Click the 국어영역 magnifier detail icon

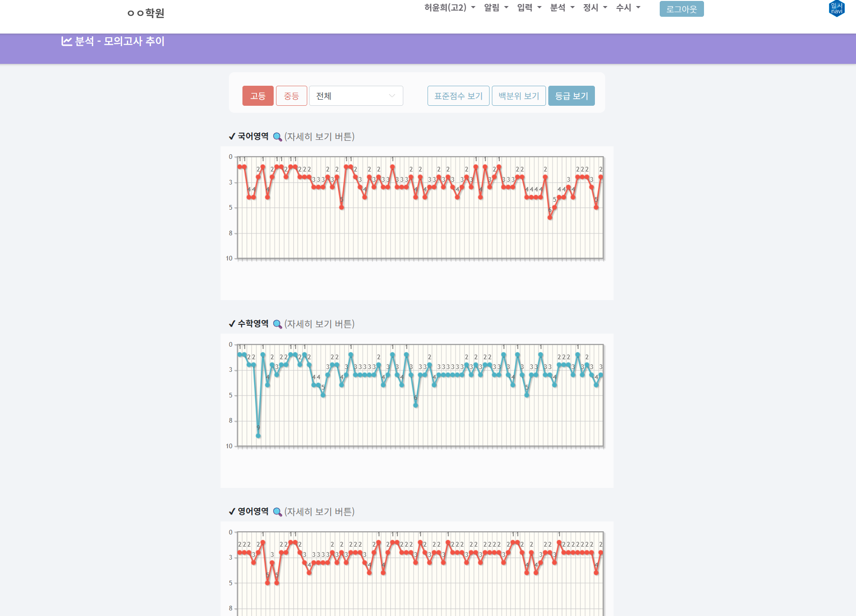point(277,137)
